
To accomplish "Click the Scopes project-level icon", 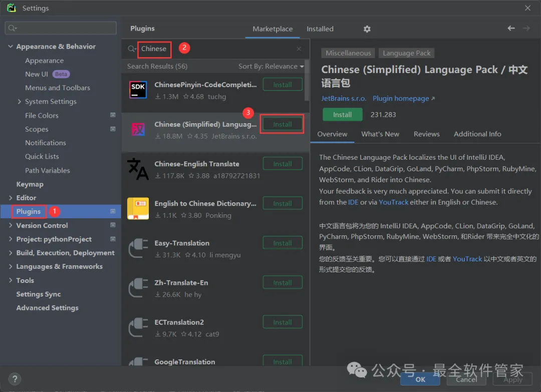I will click(x=113, y=129).
